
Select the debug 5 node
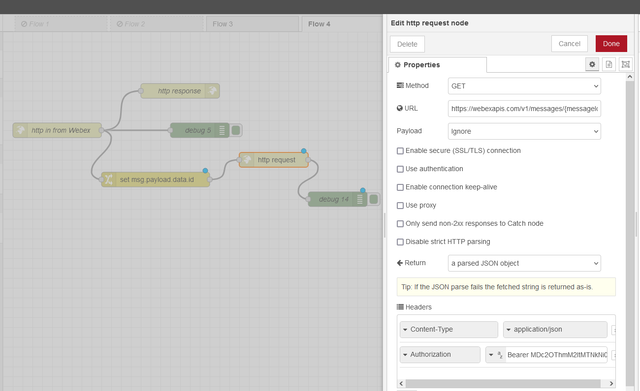200,130
